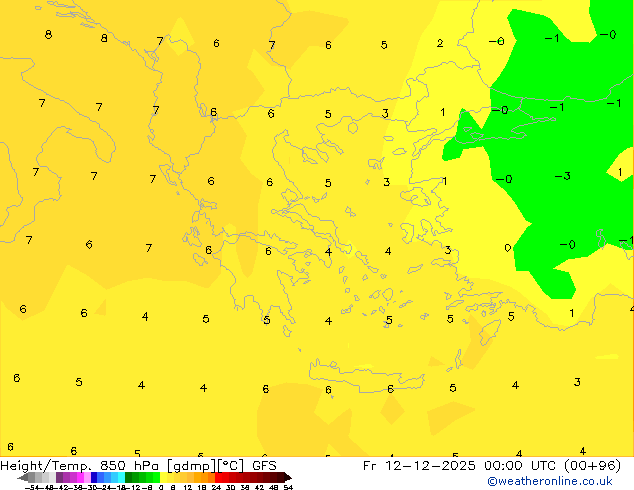634x490 pixels.
Task: Click the (00+96) forecast hour label
Action: coord(595,466)
